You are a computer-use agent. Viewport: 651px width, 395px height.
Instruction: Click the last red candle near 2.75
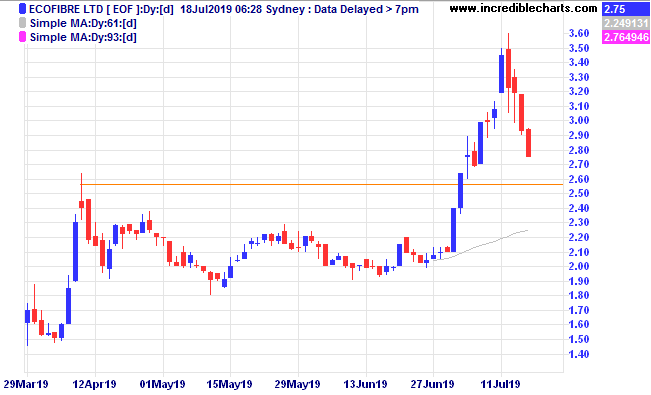point(529,142)
